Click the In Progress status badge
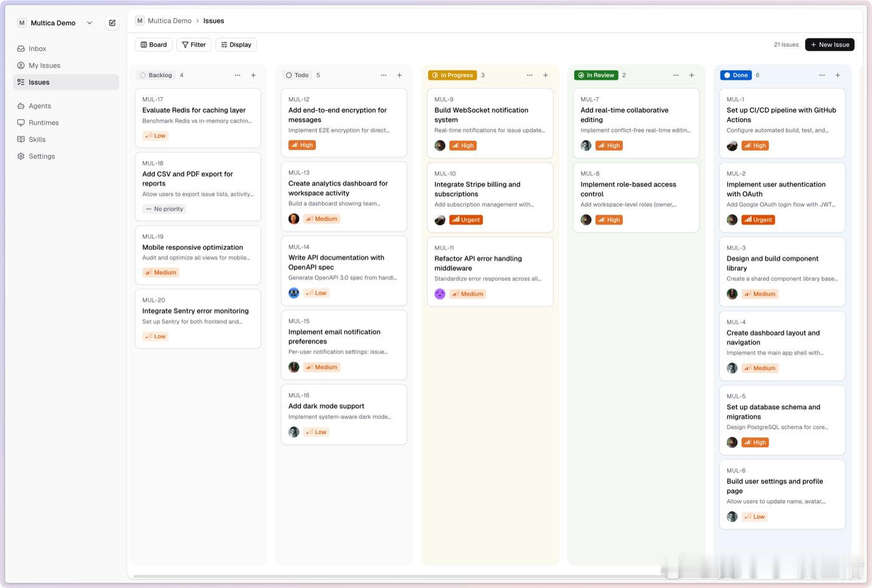The width and height of the screenshot is (872, 588). [452, 75]
